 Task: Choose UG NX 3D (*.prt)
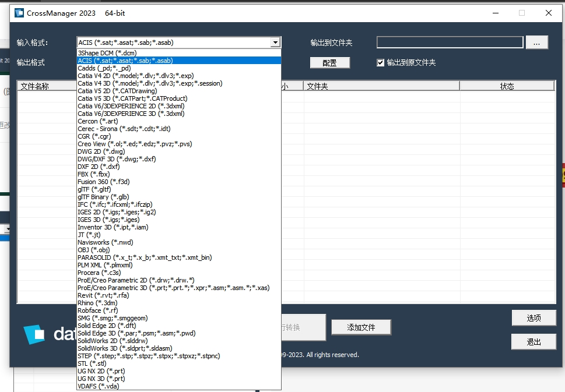(x=179, y=378)
